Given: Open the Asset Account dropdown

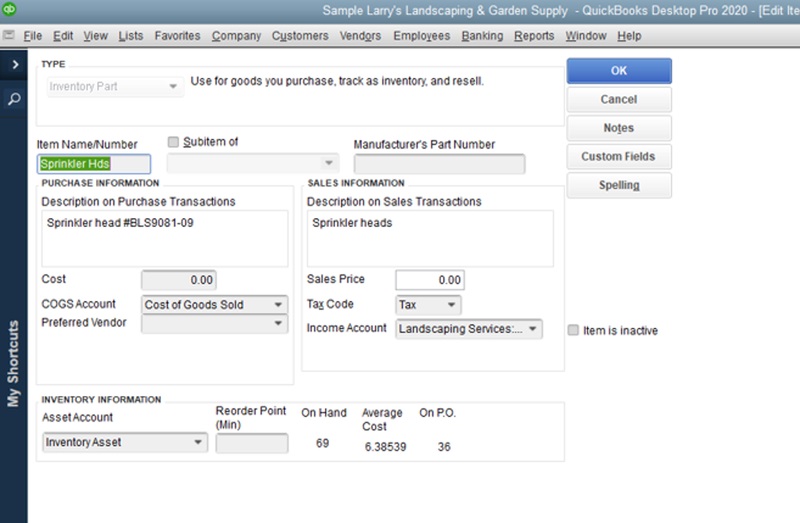Looking at the screenshot, I should (x=198, y=443).
